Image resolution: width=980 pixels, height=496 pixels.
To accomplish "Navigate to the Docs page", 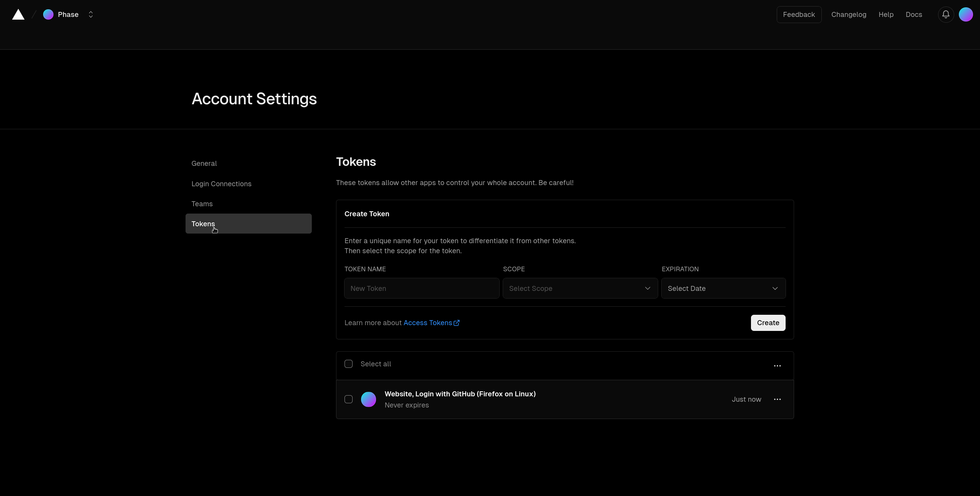I will pyautogui.click(x=914, y=14).
